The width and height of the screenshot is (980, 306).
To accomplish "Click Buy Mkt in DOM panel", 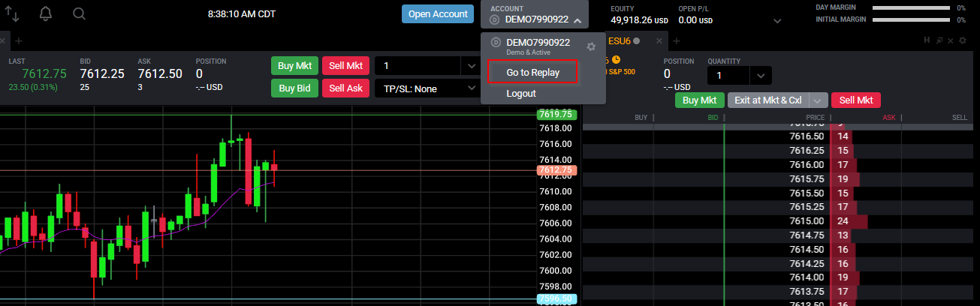I will (700, 100).
